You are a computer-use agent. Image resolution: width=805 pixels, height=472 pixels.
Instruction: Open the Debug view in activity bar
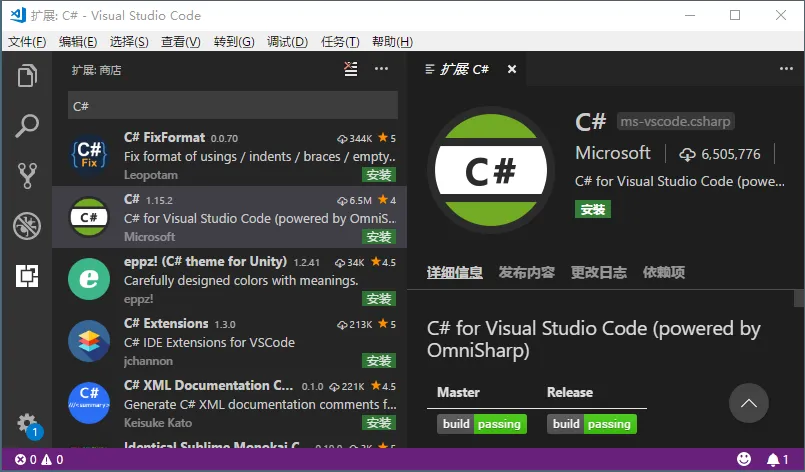pyautogui.click(x=27, y=226)
